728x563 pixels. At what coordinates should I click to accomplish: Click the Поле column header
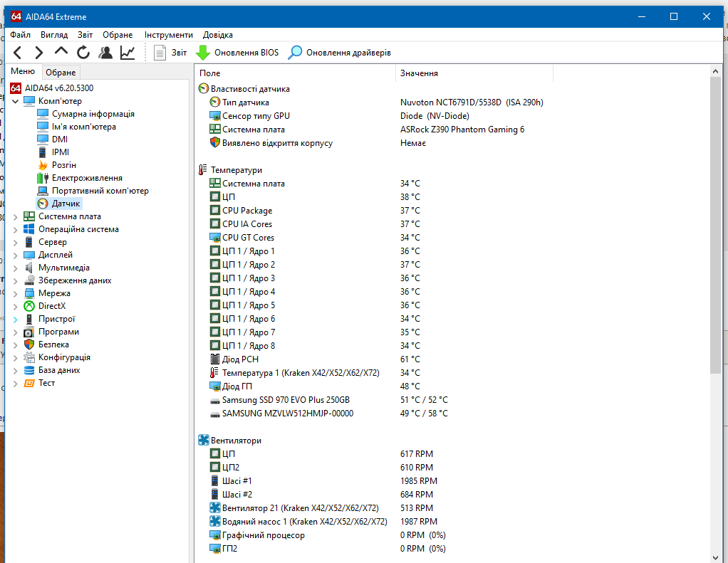pos(296,73)
